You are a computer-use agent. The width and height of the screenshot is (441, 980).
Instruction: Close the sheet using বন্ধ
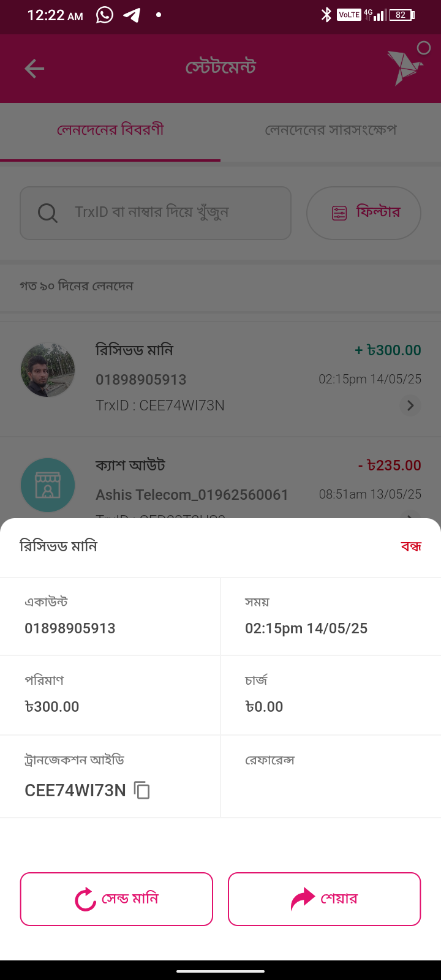coord(411,546)
